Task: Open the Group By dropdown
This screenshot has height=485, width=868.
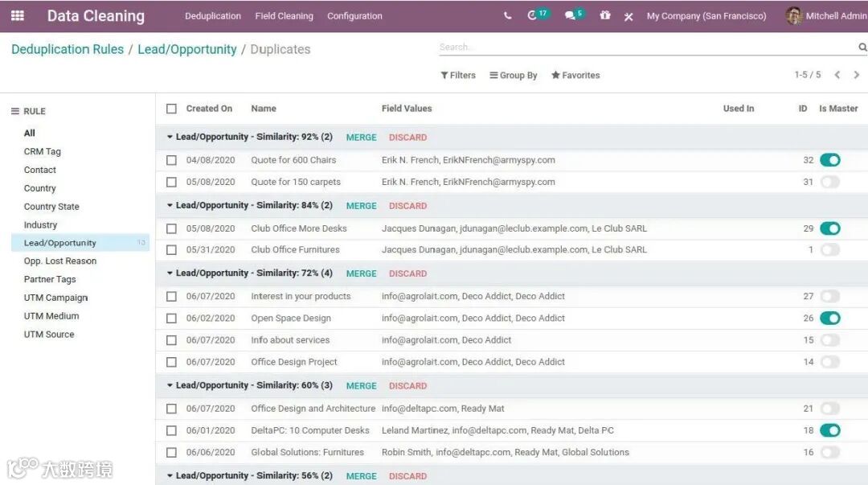Action: tap(513, 76)
